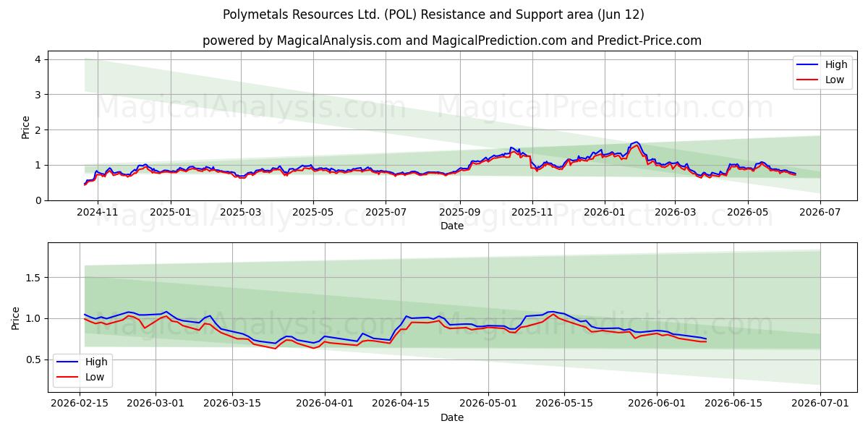The width and height of the screenshot is (868, 434).
Task: Click bottom chart x-axis label '2026-06-01'
Action: click(657, 404)
